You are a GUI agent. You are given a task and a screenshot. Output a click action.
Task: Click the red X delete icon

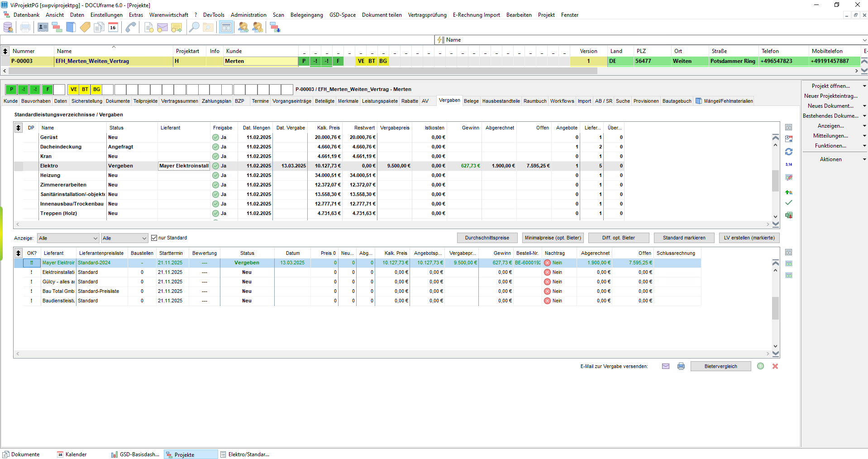(x=775, y=366)
